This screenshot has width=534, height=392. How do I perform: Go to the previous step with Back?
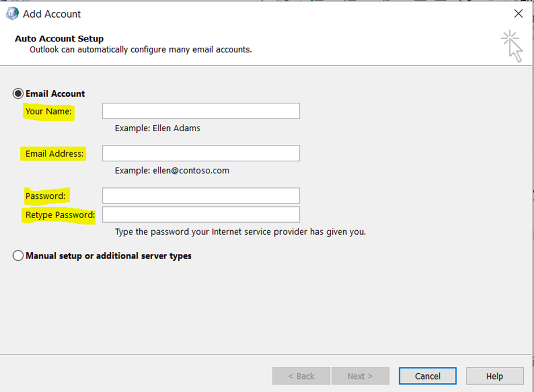(301, 376)
